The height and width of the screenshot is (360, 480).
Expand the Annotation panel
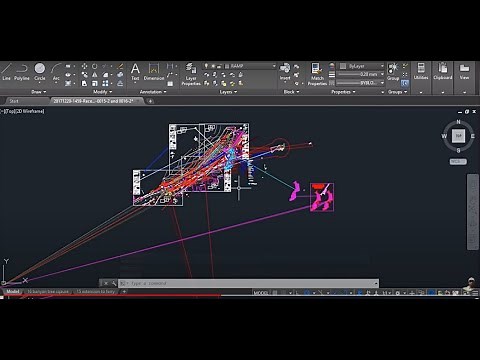tap(153, 92)
